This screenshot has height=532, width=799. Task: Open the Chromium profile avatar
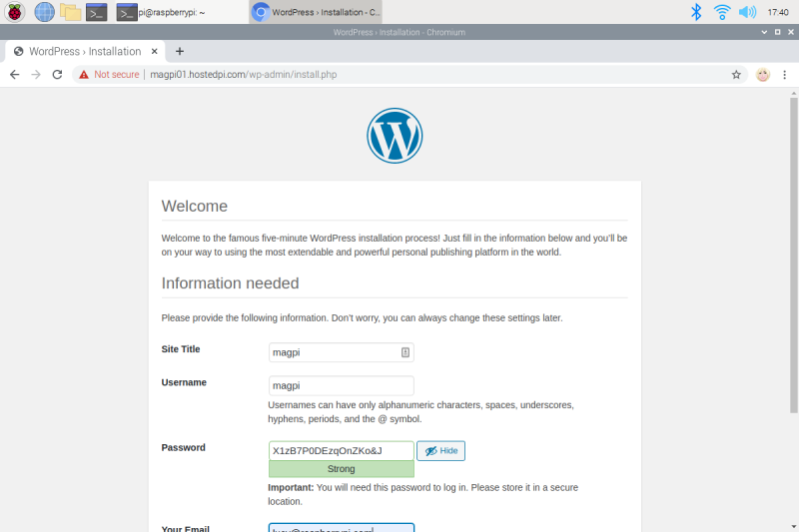(x=763, y=75)
